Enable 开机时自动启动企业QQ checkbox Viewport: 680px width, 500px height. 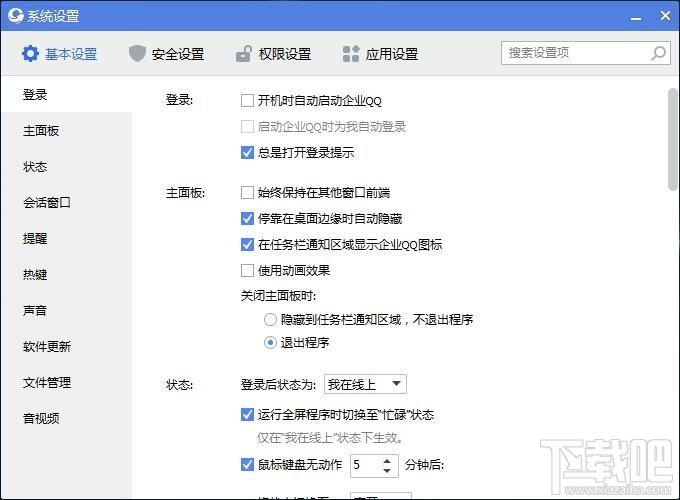point(247,101)
